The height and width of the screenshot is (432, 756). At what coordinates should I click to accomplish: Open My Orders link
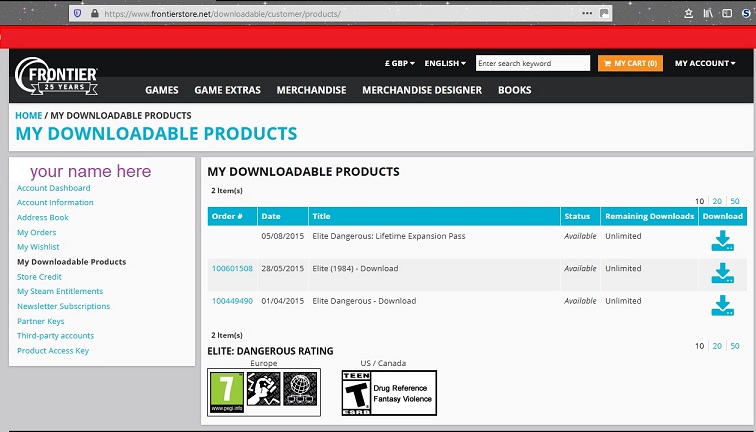[37, 232]
